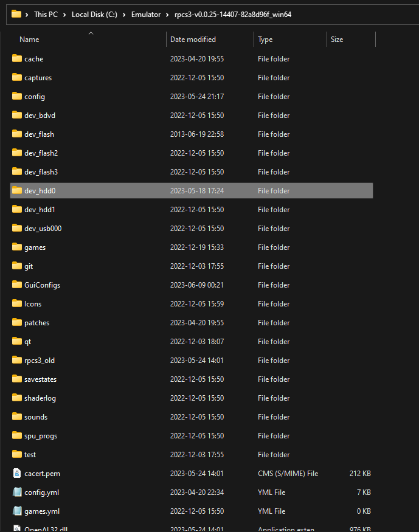Click the cacert.pem certificate file icon
419x532 pixels.
coord(16,473)
